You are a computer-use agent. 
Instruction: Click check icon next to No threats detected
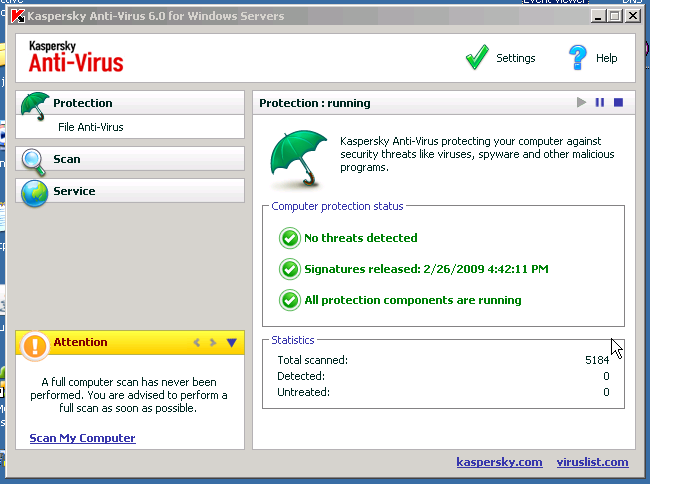[290, 238]
